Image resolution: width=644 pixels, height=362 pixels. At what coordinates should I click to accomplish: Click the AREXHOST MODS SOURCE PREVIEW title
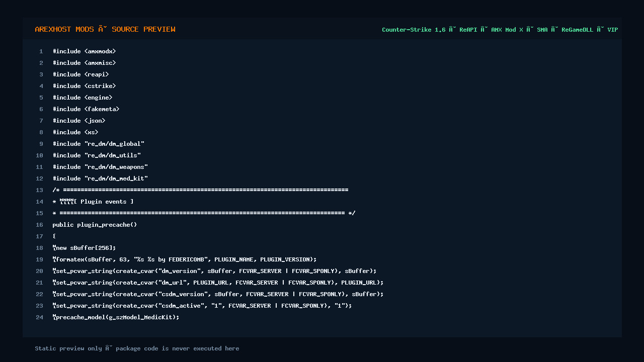click(105, 29)
